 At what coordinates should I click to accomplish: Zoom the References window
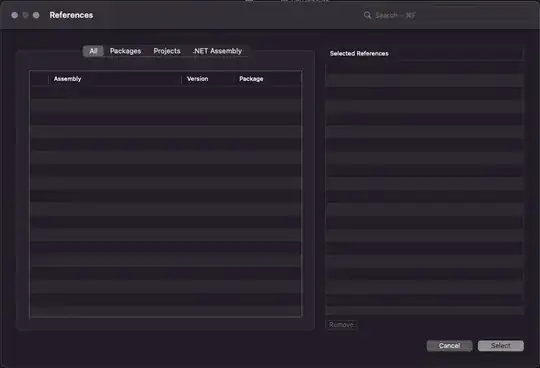tap(36, 15)
